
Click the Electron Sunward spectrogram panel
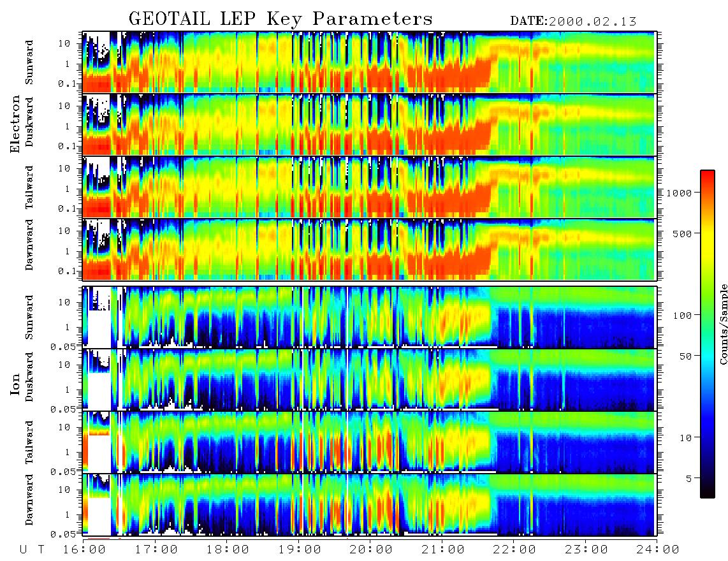pyautogui.click(x=368, y=62)
